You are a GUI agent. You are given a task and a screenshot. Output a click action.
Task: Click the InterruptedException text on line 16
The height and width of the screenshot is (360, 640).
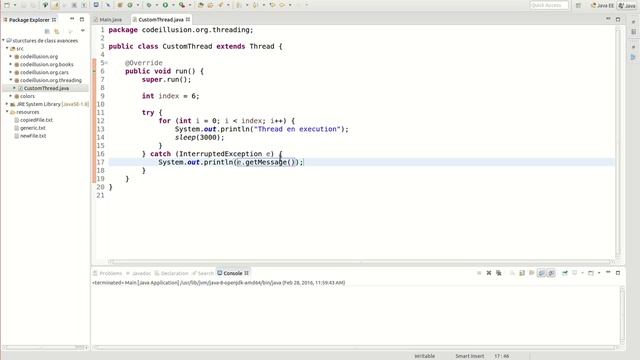tap(220, 154)
